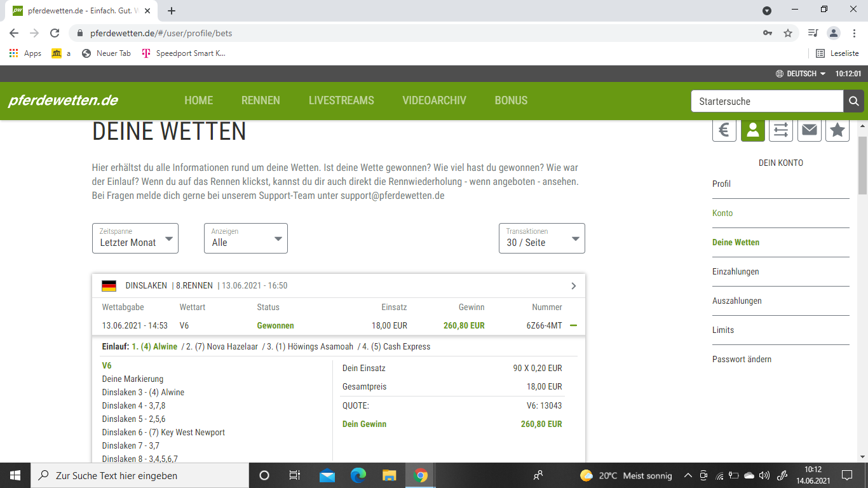Image resolution: width=868 pixels, height=488 pixels.
Task: Open the Chrome three-dot menu
Action: [853, 33]
